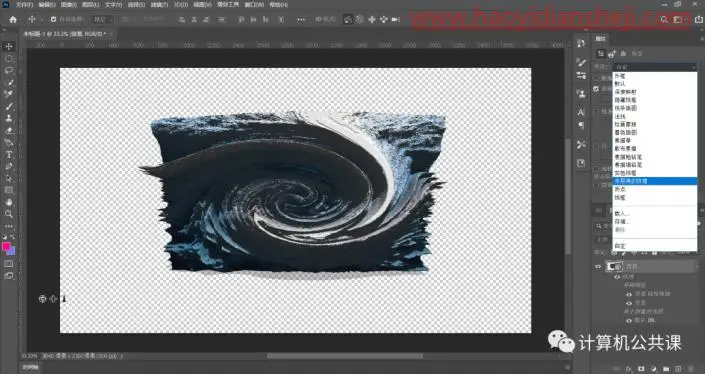Image resolution: width=705 pixels, height=374 pixels.
Task: Click the fx layer style icon
Action: coord(629,369)
